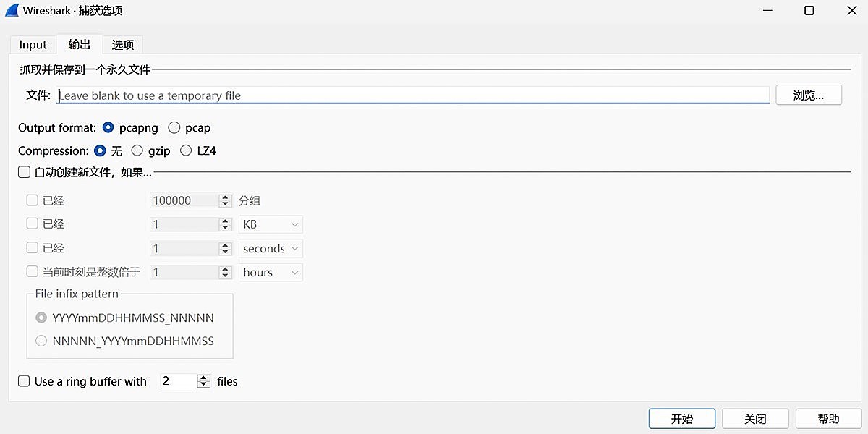Open the KB size unit dropdown
Image resolution: width=868 pixels, height=434 pixels.
pos(270,224)
